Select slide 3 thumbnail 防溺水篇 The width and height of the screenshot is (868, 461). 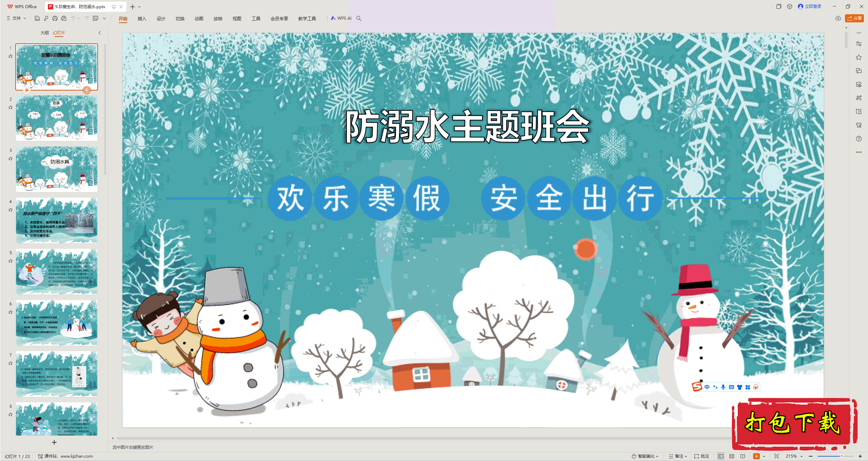coord(57,169)
